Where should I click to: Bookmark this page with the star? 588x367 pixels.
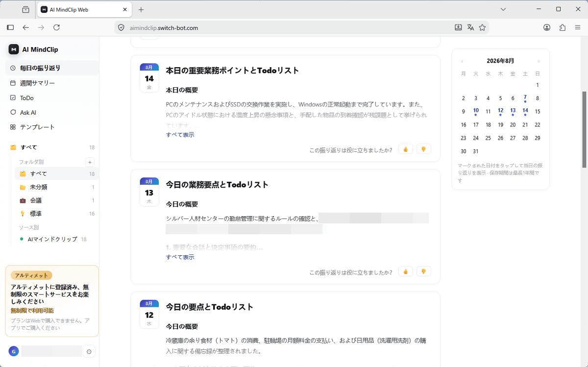[482, 27]
